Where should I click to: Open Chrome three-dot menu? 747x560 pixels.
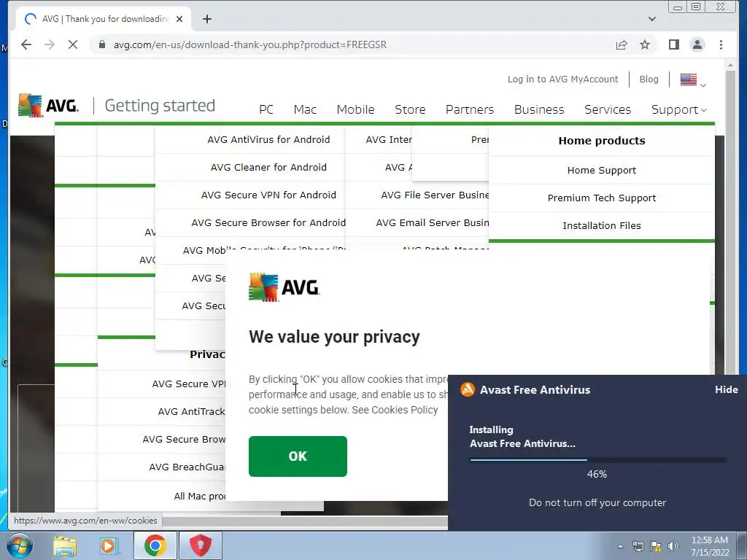[721, 44]
